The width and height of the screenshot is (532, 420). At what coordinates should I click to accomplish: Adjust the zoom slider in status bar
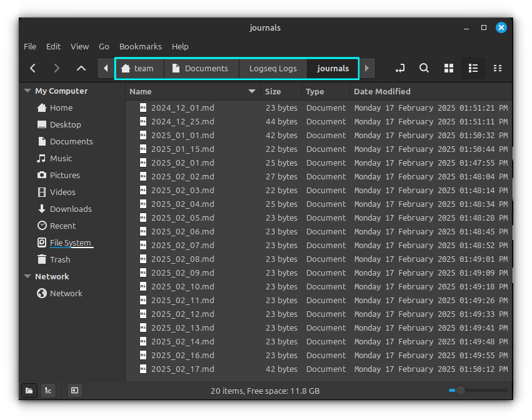pos(460,391)
